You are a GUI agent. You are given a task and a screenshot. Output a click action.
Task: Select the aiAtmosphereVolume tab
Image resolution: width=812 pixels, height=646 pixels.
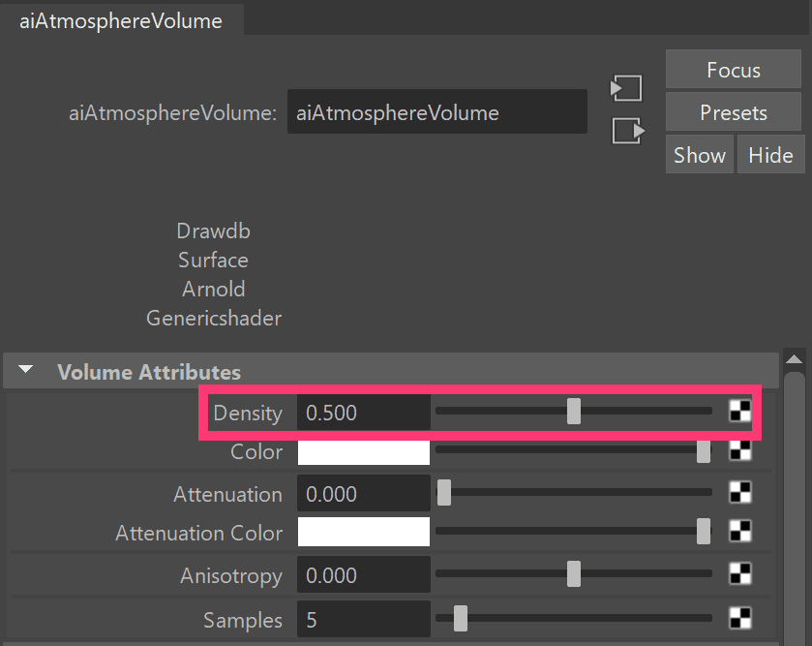121,20
